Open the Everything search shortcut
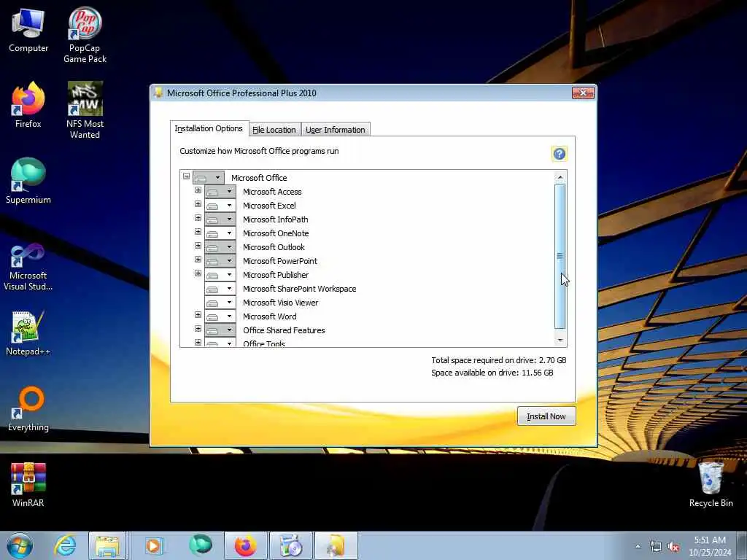The width and height of the screenshot is (747, 560). tap(28, 410)
